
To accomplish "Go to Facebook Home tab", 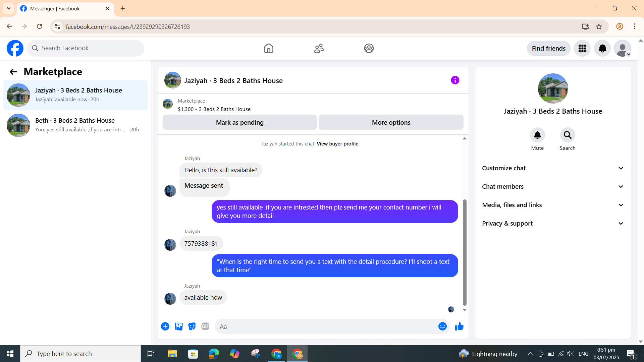I will pos(268,49).
